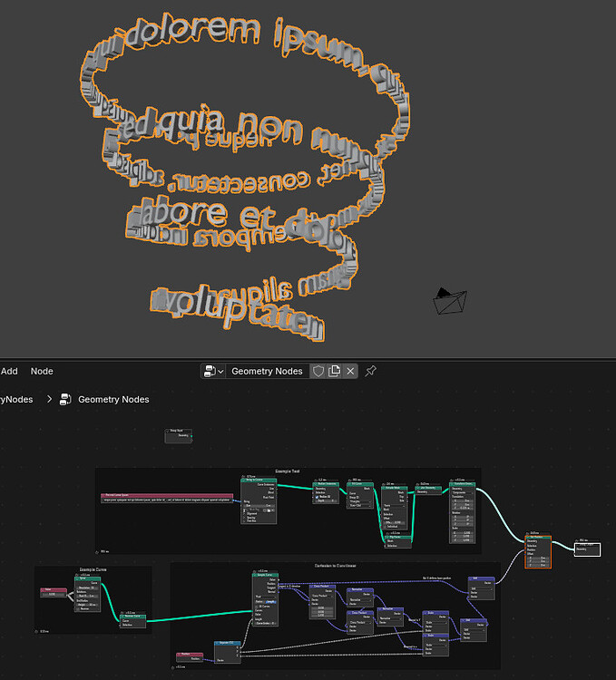The width and height of the screenshot is (616, 680).
Task: Select the pink String node header
Action: [x=167, y=495]
